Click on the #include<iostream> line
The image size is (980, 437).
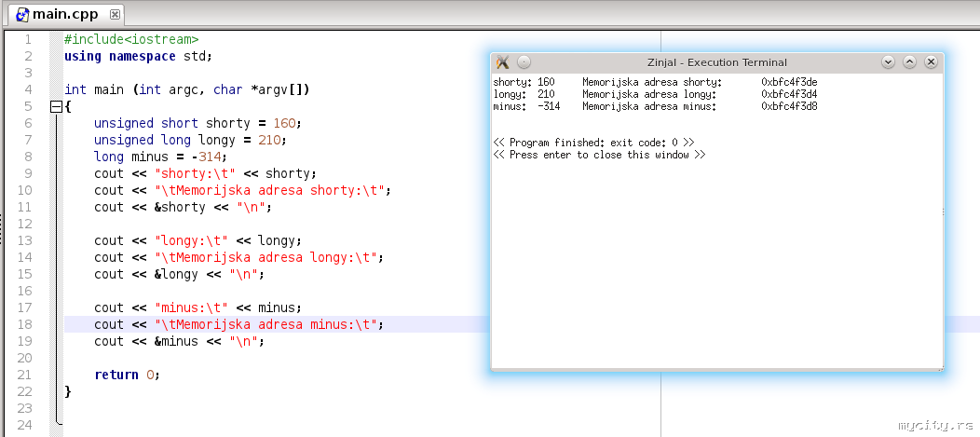(131, 39)
